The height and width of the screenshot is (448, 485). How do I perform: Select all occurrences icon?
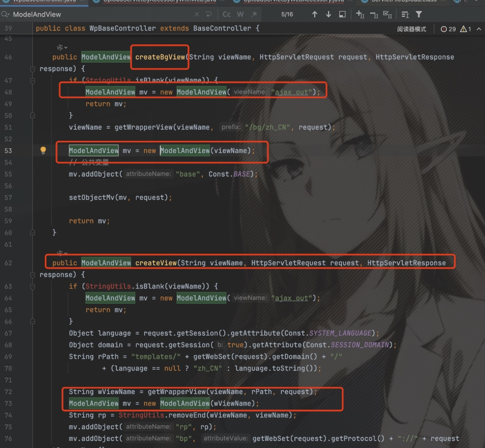pos(388,14)
